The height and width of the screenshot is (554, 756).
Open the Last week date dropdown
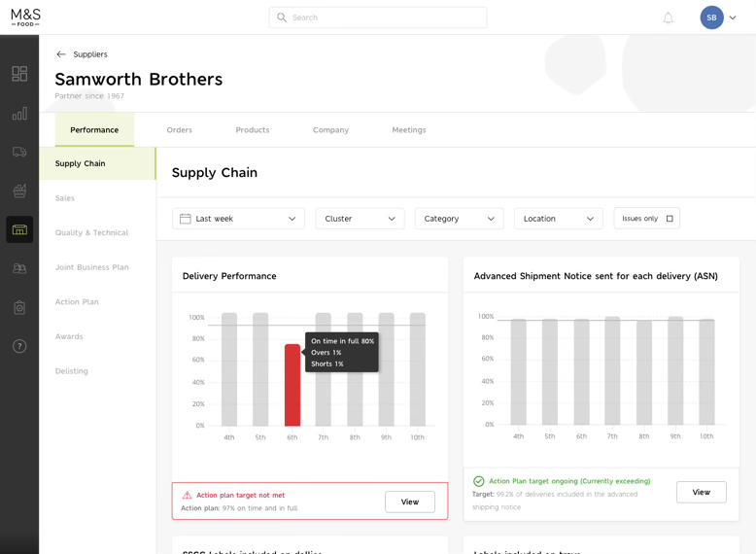238,219
